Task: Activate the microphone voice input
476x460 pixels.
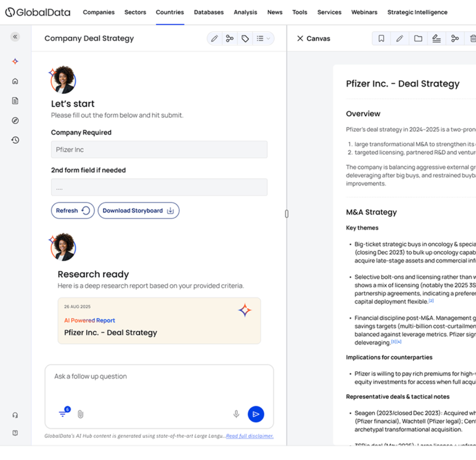Action: coord(236,414)
